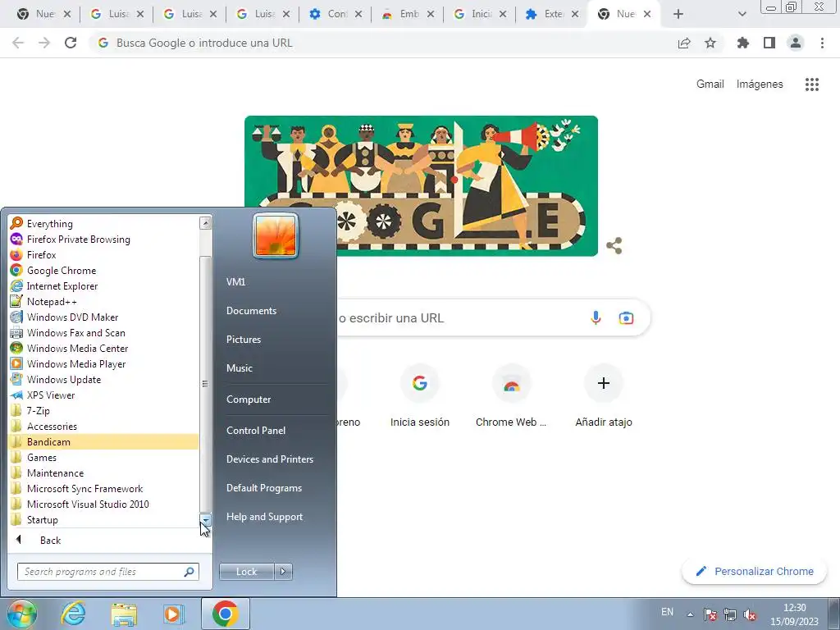Click the Chrome taskbar button
The width and height of the screenshot is (840, 630).
225,614
